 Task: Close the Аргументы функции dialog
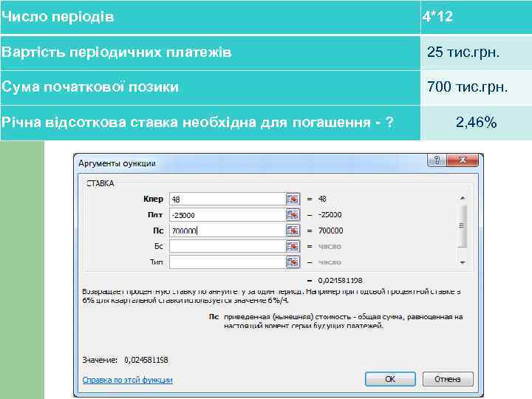(463, 160)
